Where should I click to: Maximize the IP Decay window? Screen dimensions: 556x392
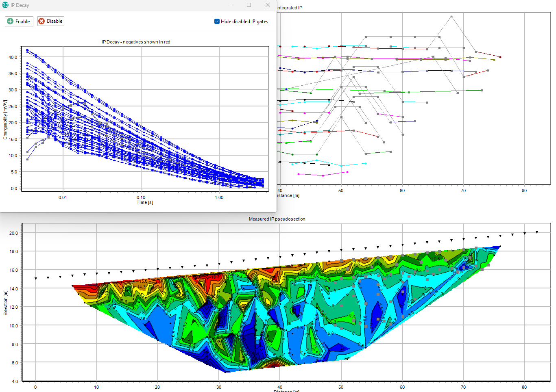tap(249, 5)
